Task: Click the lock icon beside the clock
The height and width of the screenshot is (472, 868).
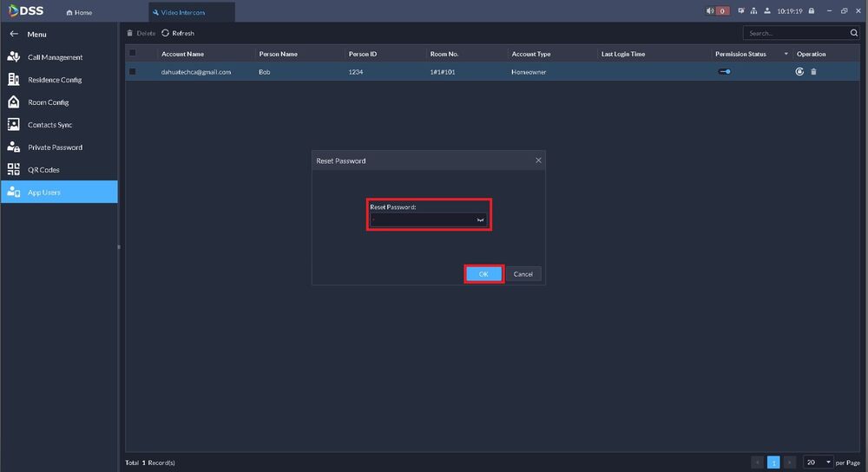Action: point(811,11)
